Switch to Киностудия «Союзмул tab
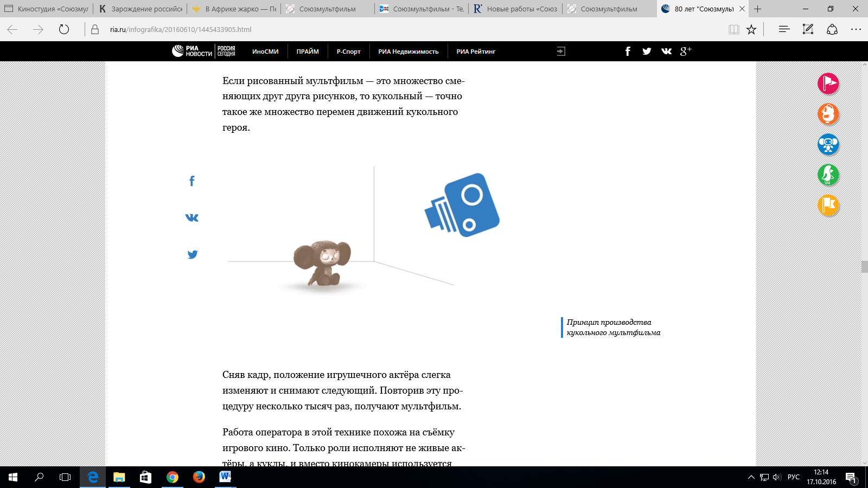Viewport: 868px width, 488px height. pos(47,9)
